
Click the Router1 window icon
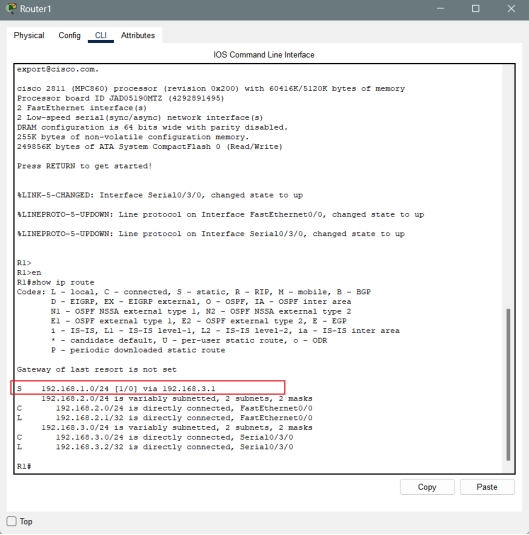click(11, 9)
